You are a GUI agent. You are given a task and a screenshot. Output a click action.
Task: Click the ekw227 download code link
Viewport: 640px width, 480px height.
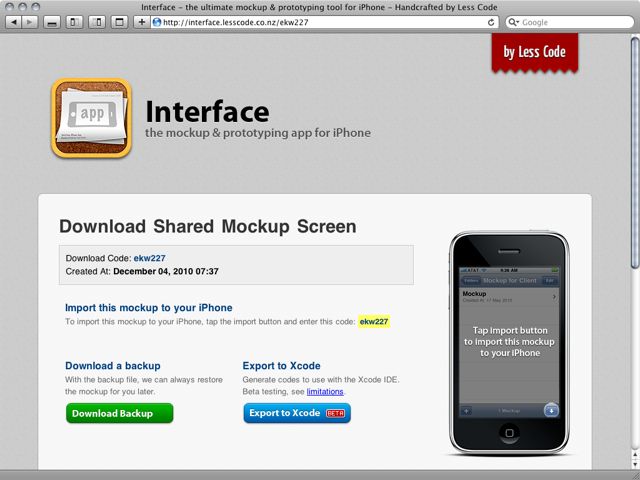click(x=149, y=258)
